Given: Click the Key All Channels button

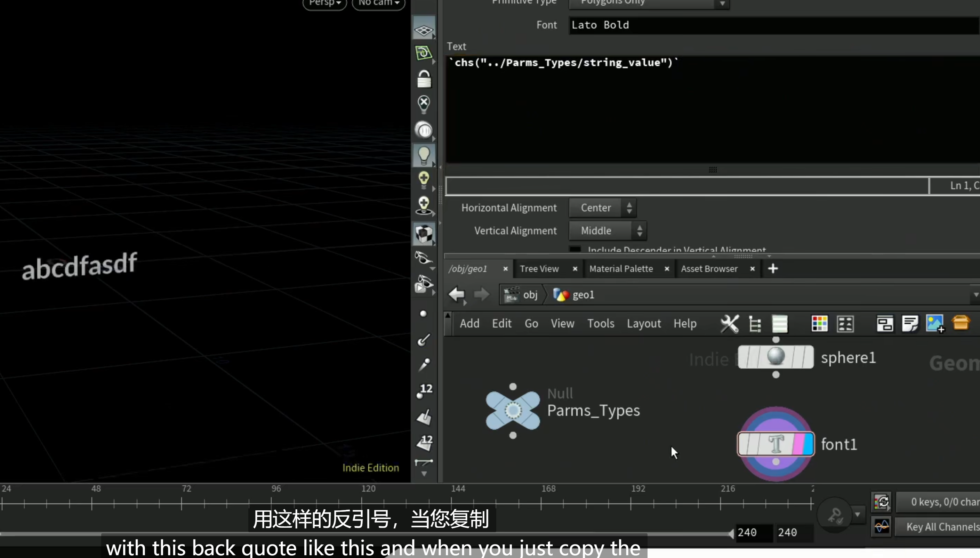Looking at the screenshot, I should (x=941, y=527).
